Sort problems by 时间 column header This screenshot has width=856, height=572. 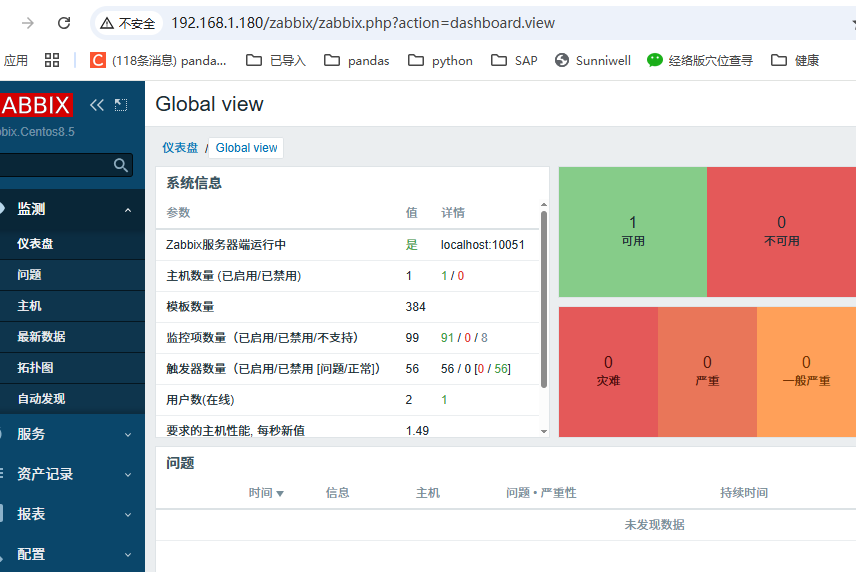tap(266, 493)
